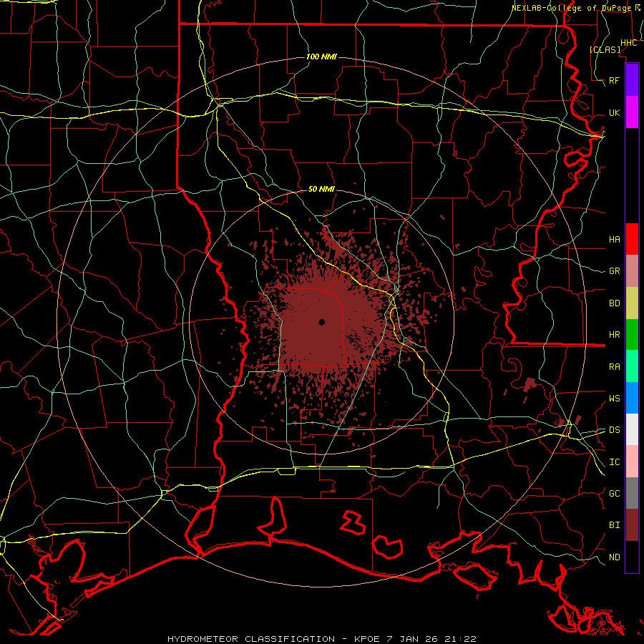
Task: Click the BI legend label
Action: 615,525
